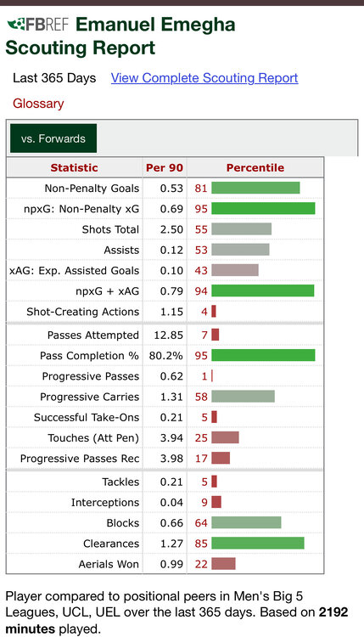
Task: Click the Per 90 column header
Action: [x=165, y=168]
